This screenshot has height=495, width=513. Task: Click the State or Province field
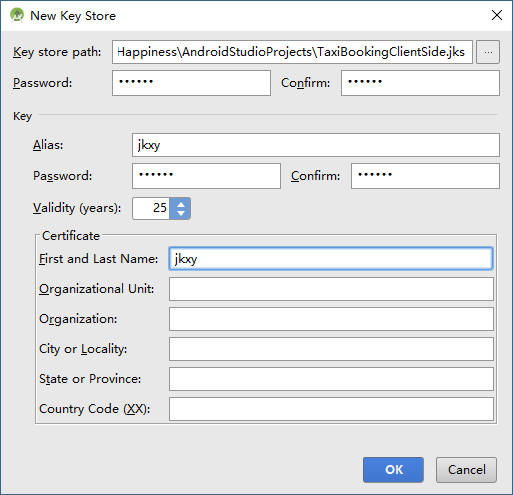(331, 379)
